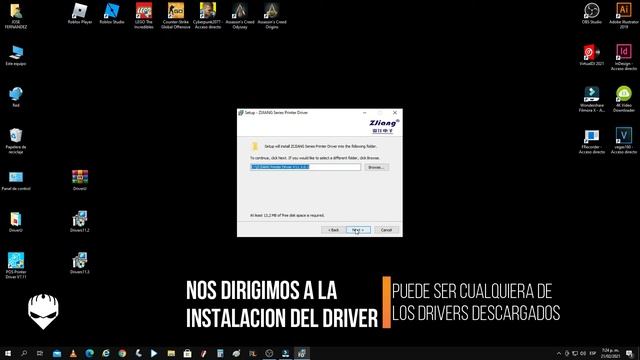640x360 pixels.
Task: Open the Roblox Player desktop icon
Action: coord(80,13)
